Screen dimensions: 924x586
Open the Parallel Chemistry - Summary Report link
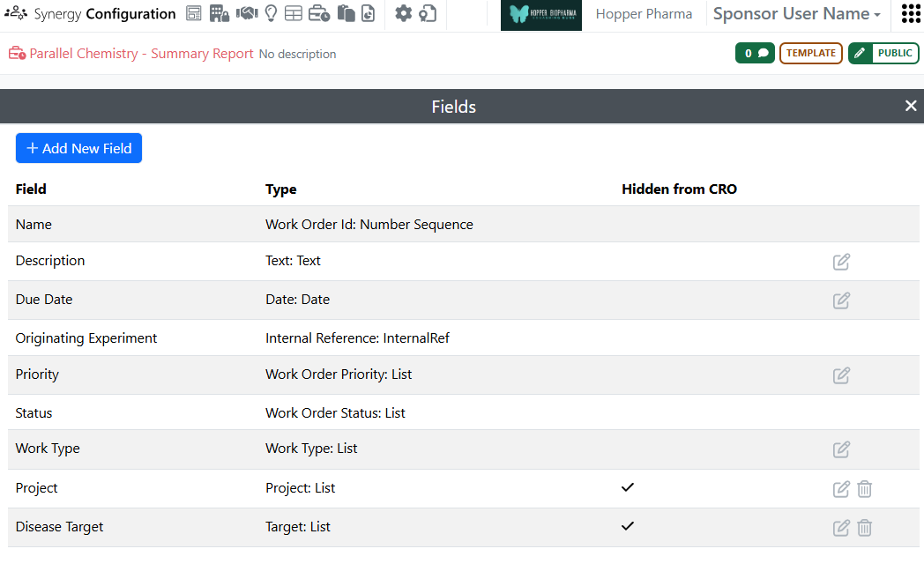coord(141,54)
